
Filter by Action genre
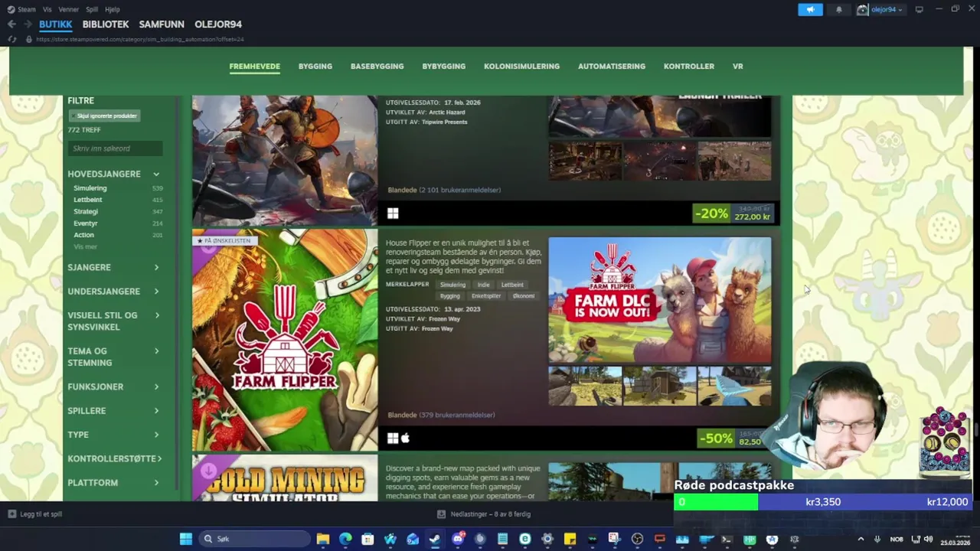84,235
